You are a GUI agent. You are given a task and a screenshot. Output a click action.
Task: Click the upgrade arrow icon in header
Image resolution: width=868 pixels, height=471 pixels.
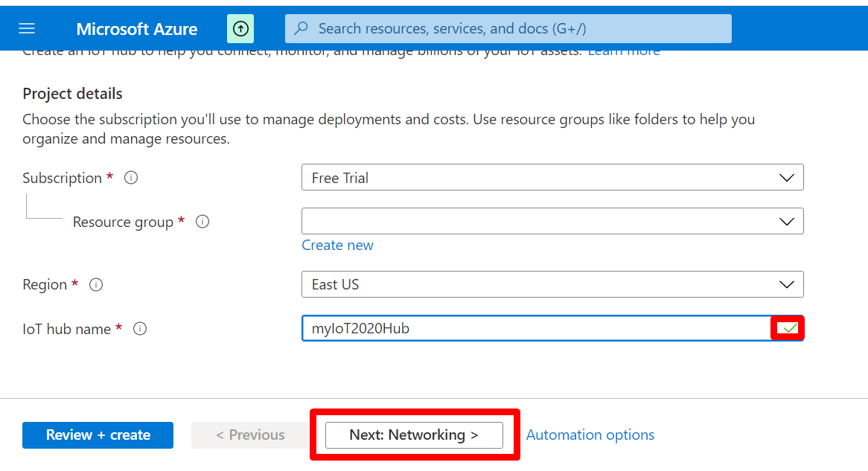(x=240, y=29)
